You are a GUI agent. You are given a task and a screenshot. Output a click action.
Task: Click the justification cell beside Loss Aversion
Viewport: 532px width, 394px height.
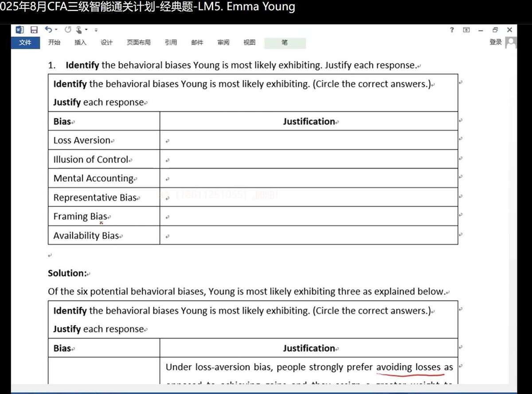click(x=309, y=140)
